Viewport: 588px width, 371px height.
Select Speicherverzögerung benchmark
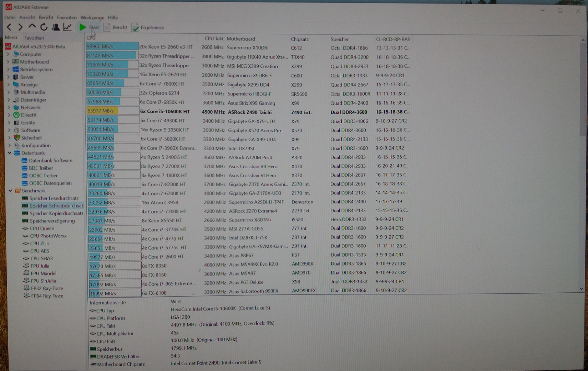pyautogui.click(x=52, y=221)
